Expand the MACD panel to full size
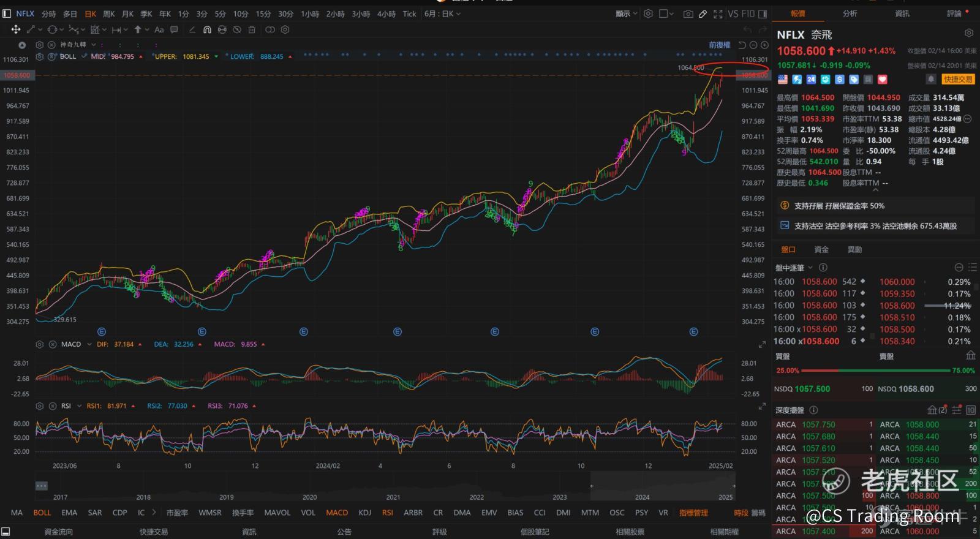This screenshot has width=980, height=539. 762,345
